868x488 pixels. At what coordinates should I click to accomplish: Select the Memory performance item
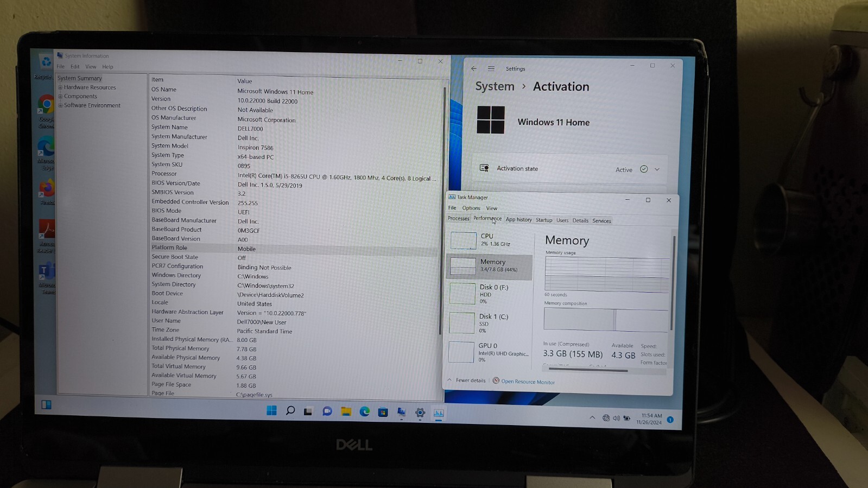489,266
